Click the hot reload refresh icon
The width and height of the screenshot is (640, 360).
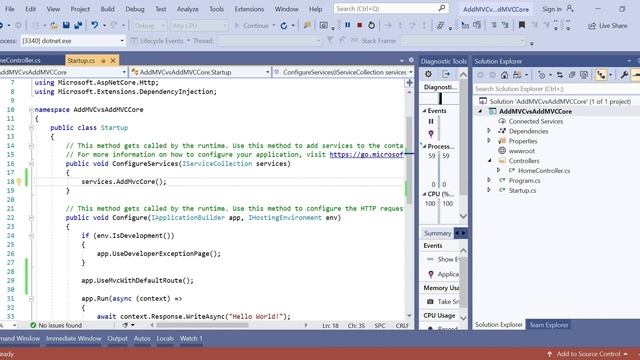[x=284, y=26]
